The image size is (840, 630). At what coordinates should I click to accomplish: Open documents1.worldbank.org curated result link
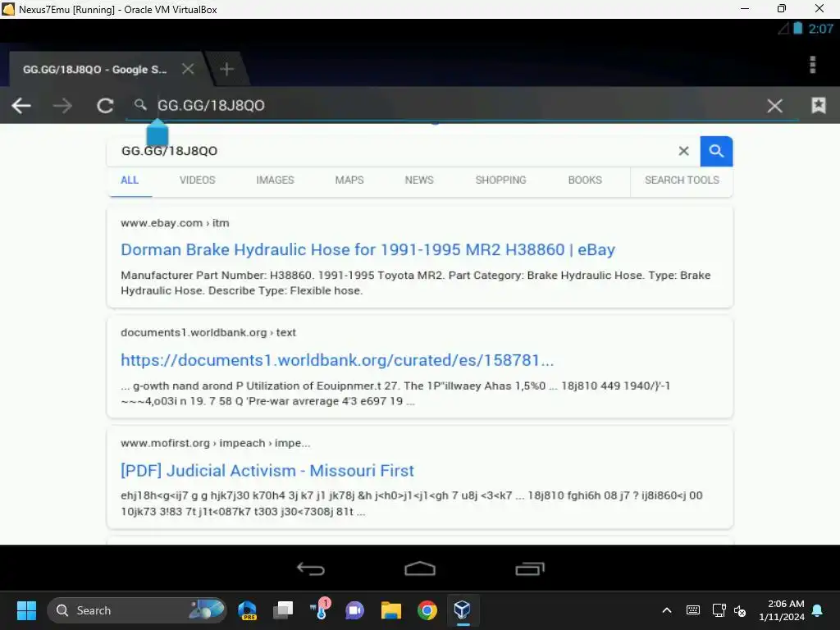click(x=337, y=360)
